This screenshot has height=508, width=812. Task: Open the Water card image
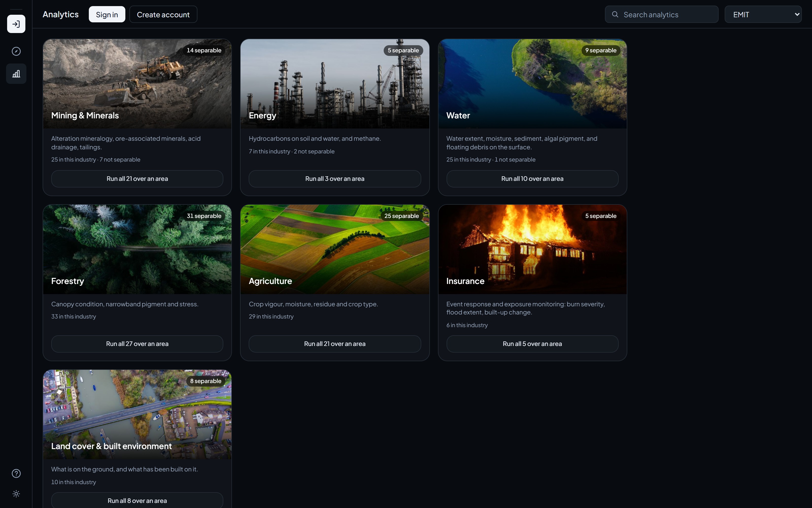[532, 84]
